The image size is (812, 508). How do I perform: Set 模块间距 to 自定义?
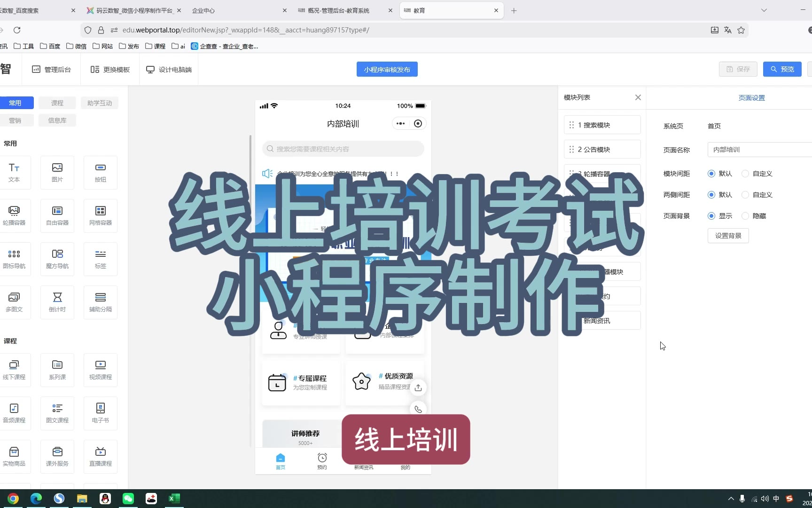[x=745, y=174]
